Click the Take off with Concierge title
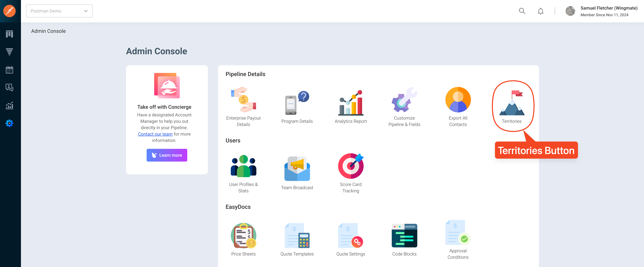Viewport: 644px width, 267px height. 164,107
